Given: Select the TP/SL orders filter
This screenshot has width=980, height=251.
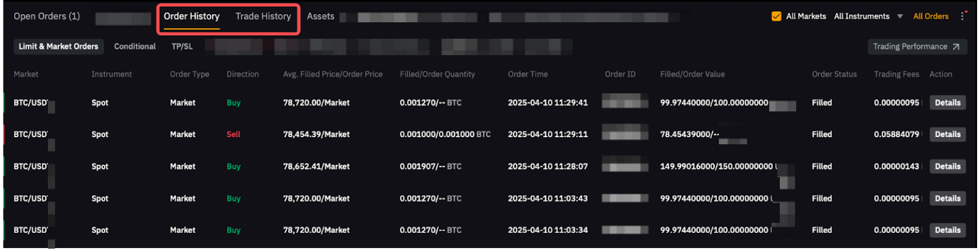Looking at the screenshot, I should [x=182, y=46].
